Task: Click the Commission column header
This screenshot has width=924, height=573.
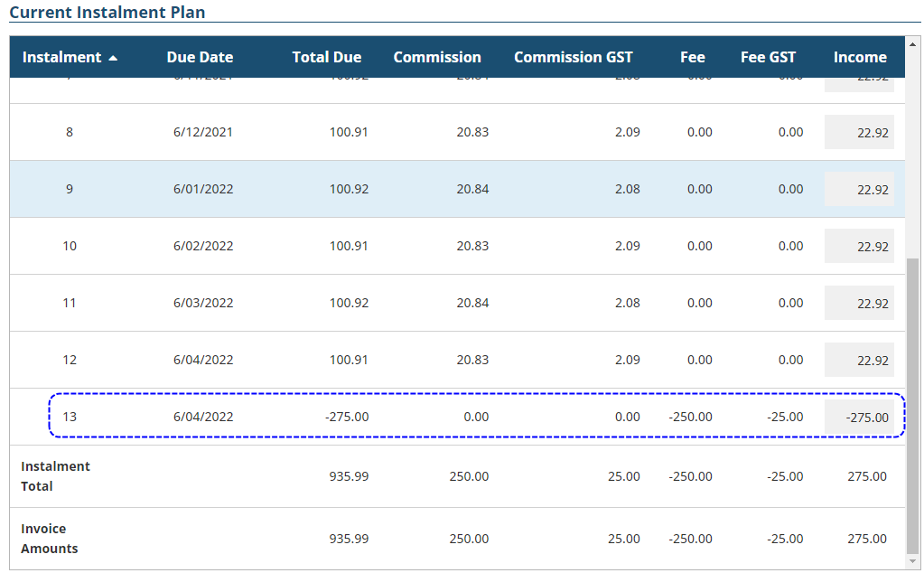Action: (437, 57)
